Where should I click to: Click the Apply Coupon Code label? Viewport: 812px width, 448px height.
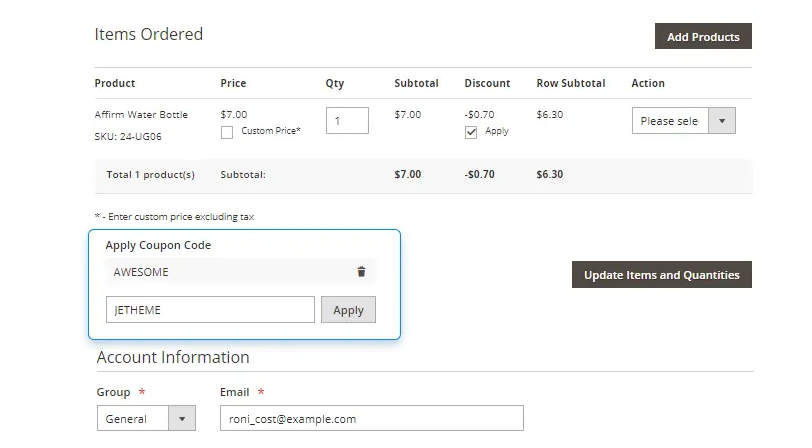tap(158, 245)
